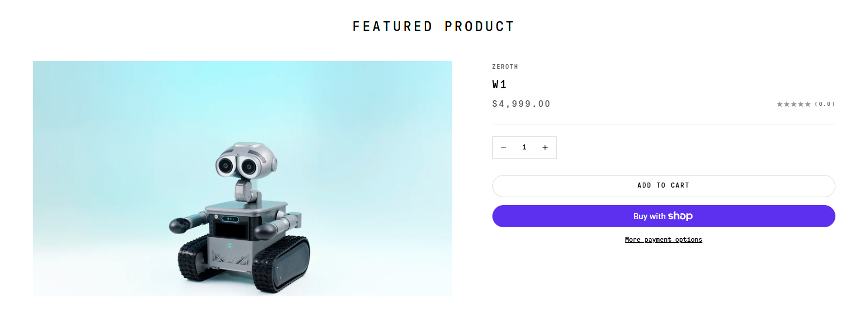The height and width of the screenshot is (334, 868).
Task: Click the second star in the rating row
Action: (x=786, y=104)
